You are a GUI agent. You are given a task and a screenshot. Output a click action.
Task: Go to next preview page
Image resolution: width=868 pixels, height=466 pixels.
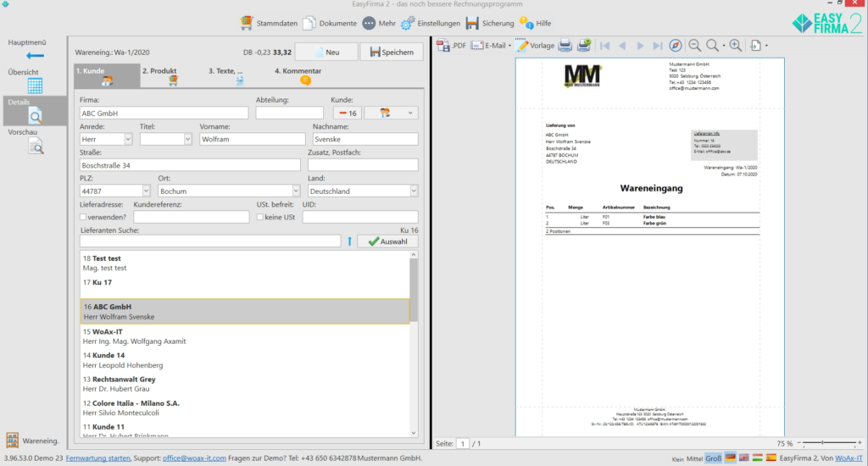640,46
